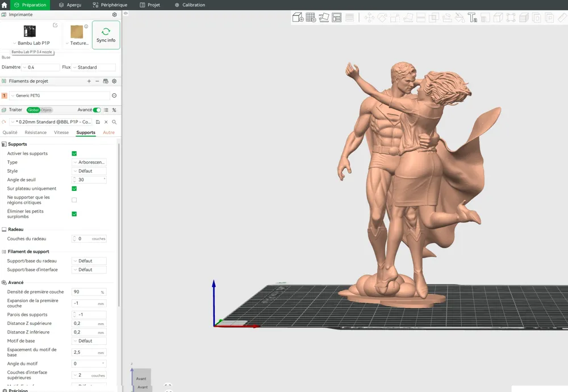Open the Calibration tab
Viewport: 568px width, 392px height.
190,5
